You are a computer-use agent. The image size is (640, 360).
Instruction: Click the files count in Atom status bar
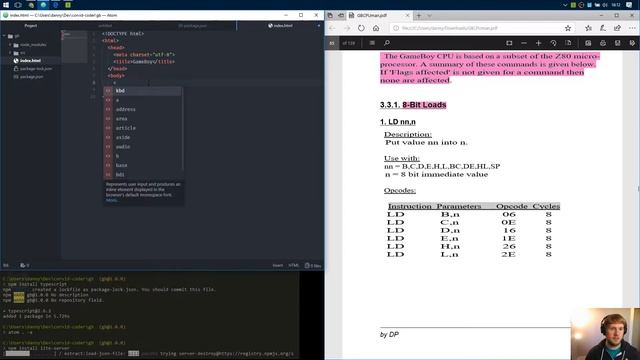pyautogui.click(x=313, y=265)
